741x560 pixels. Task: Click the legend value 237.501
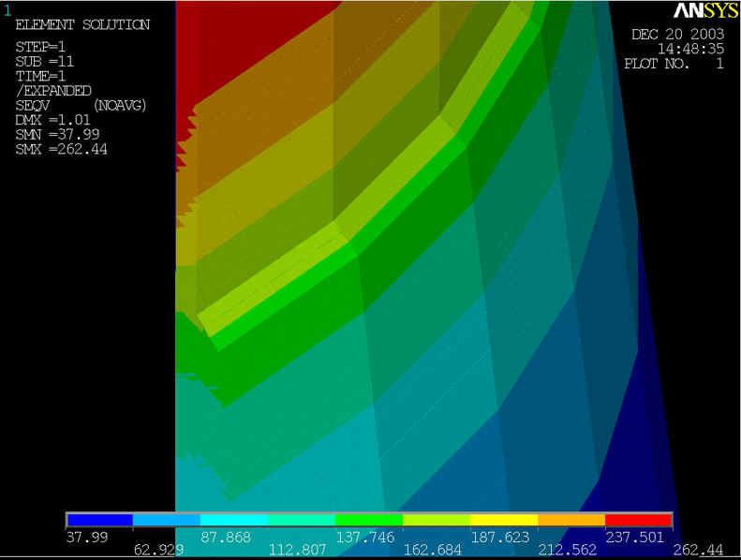635,538
